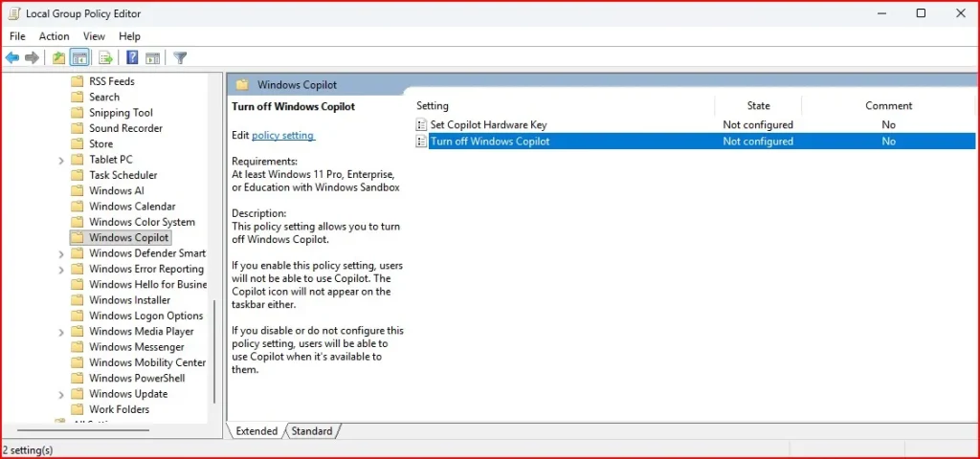Expand the Tablet PC tree node
Viewport: 980px width, 459px height.
pos(61,160)
